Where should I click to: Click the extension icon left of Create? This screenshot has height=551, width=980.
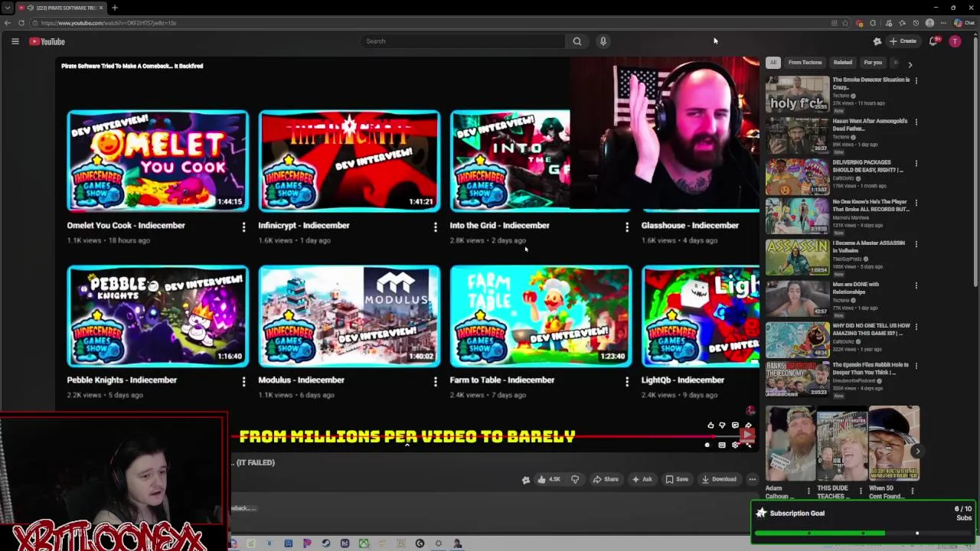coord(877,41)
